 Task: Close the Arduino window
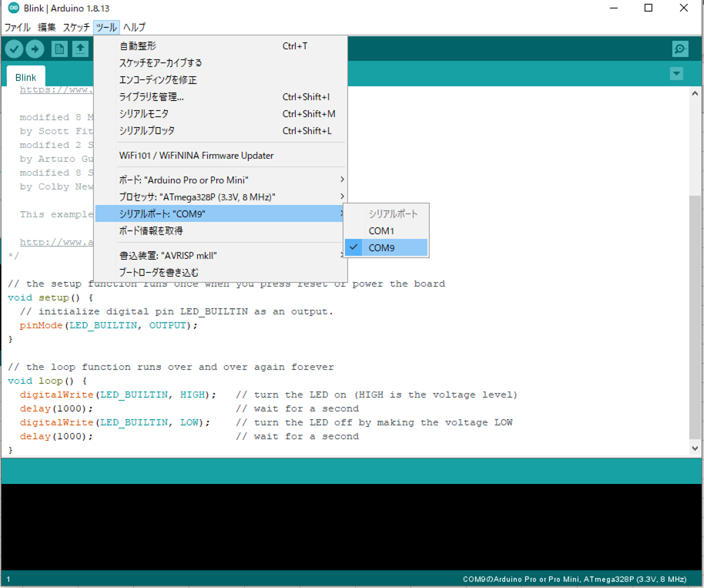[684, 8]
